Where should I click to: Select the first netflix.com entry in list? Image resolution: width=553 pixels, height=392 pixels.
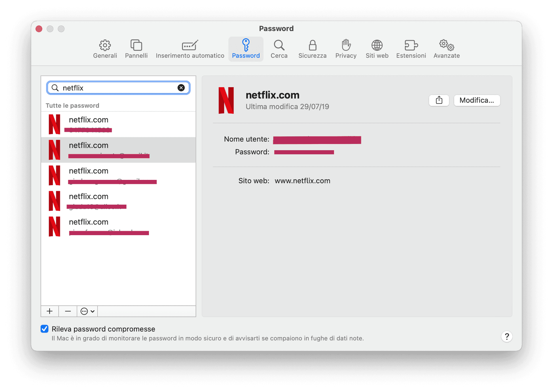point(118,124)
